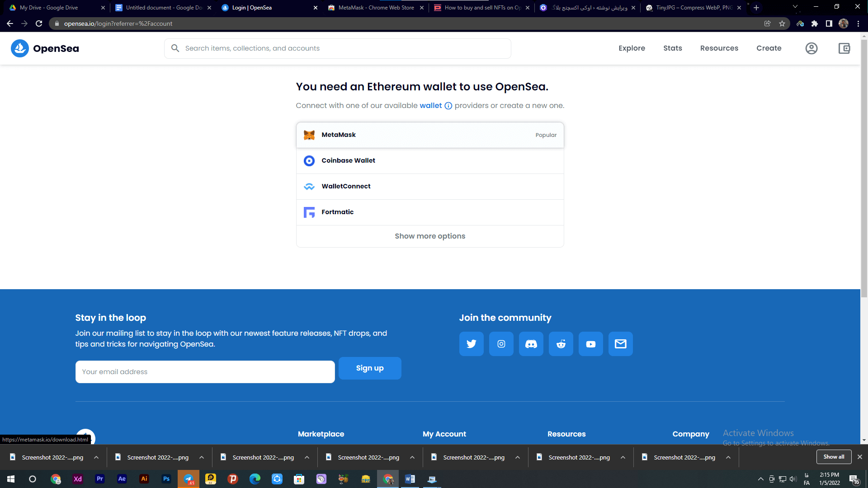Close the downloads bar

coord(860,457)
